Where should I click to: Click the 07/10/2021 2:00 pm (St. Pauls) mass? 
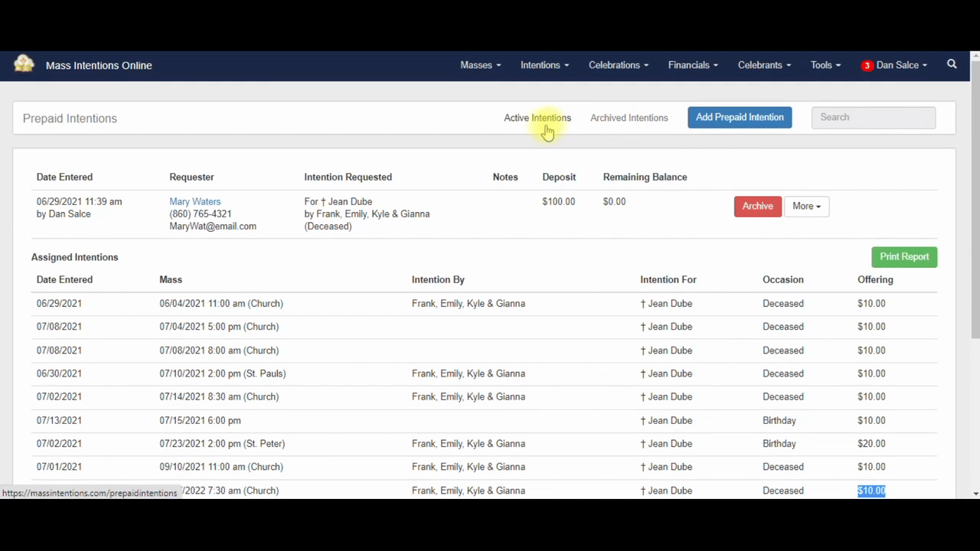click(x=223, y=373)
